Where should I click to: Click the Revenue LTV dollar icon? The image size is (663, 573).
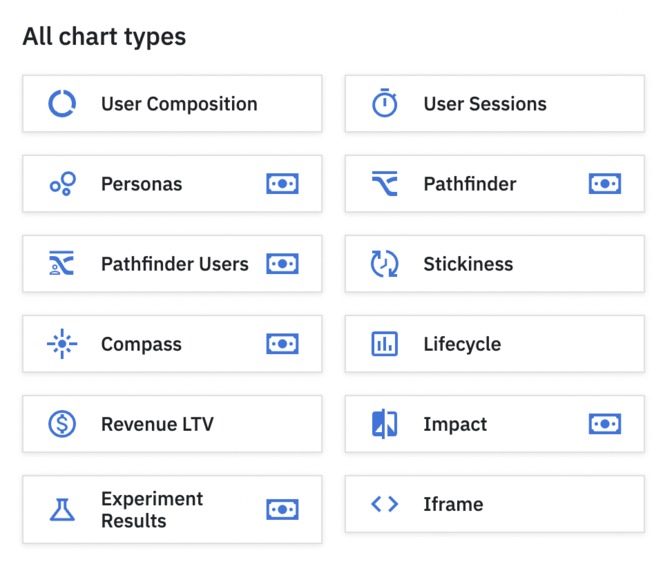coord(62,424)
